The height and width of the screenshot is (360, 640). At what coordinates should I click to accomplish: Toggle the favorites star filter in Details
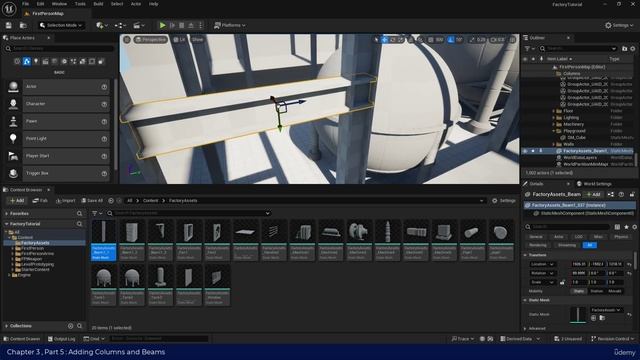tap(626, 227)
